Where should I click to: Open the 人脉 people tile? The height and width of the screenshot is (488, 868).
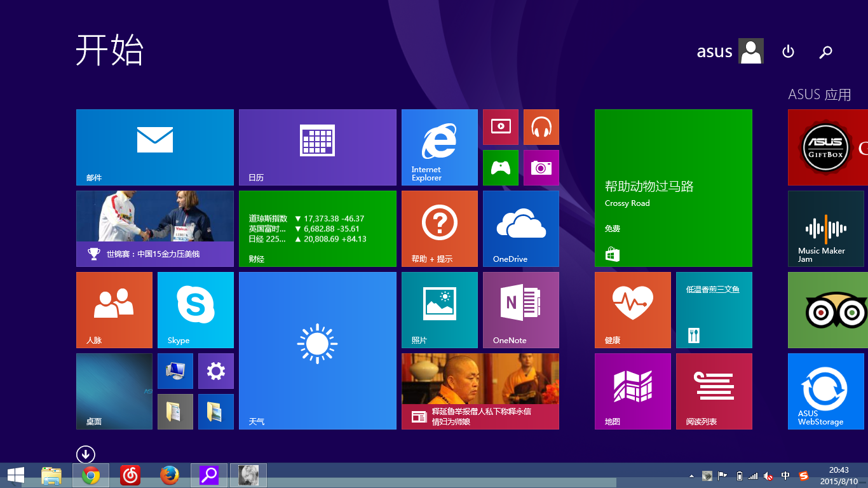tap(114, 310)
